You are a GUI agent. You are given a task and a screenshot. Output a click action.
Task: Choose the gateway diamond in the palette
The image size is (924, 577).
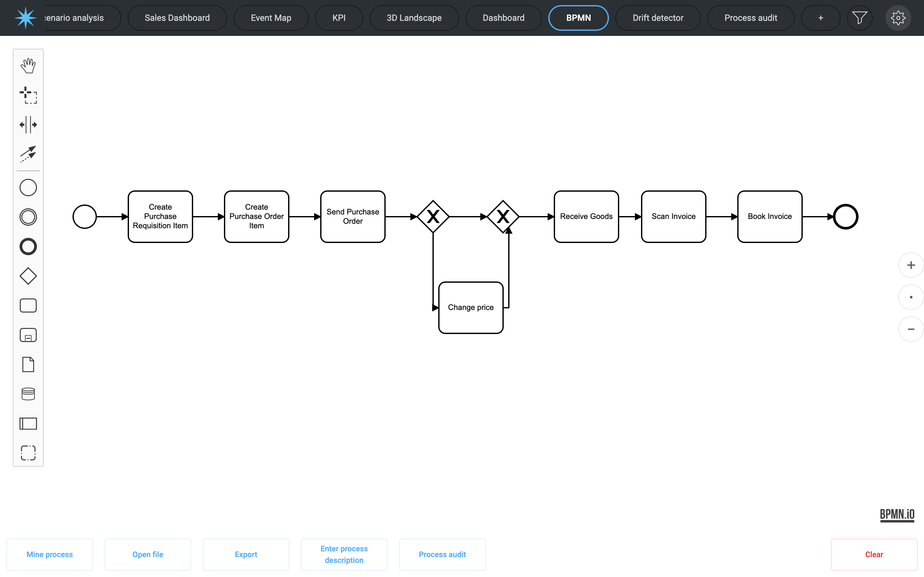tap(28, 276)
